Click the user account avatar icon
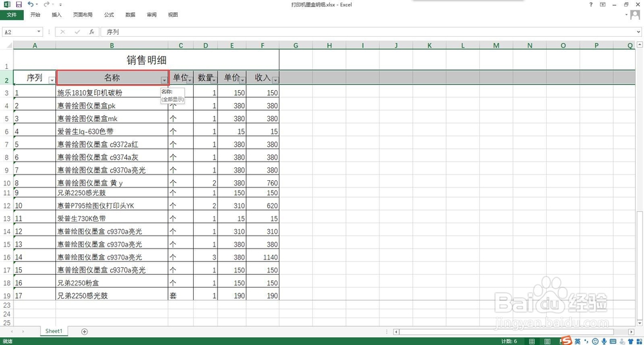This screenshot has width=644, height=345. (636, 15)
